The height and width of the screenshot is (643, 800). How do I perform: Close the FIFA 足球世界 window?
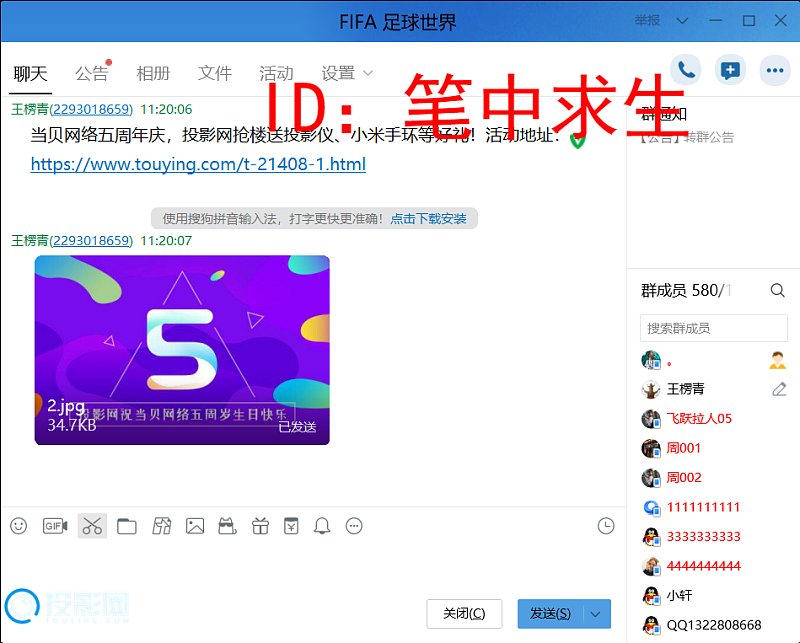(x=781, y=20)
